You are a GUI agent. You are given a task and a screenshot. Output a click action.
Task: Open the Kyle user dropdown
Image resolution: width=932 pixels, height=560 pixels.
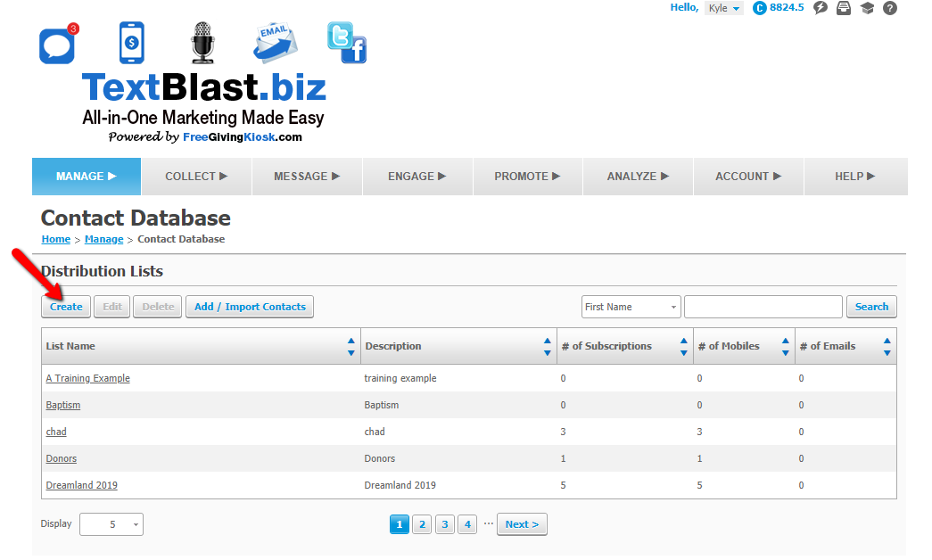point(724,8)
